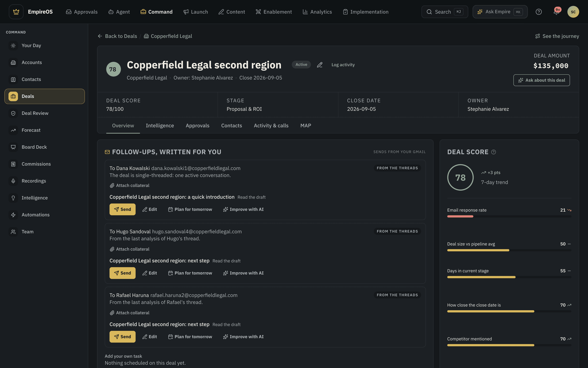Click the Search field

pyautogui.click(x=444, y=12)
